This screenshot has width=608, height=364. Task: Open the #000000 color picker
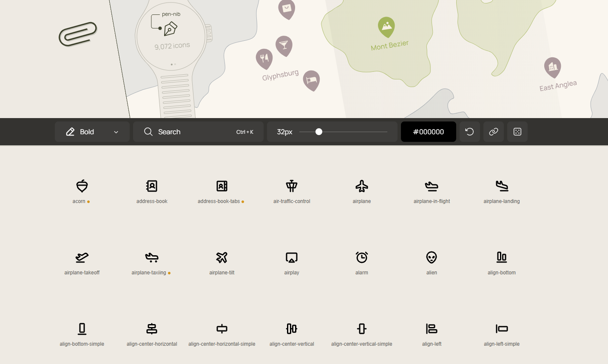tap(429, 132)
